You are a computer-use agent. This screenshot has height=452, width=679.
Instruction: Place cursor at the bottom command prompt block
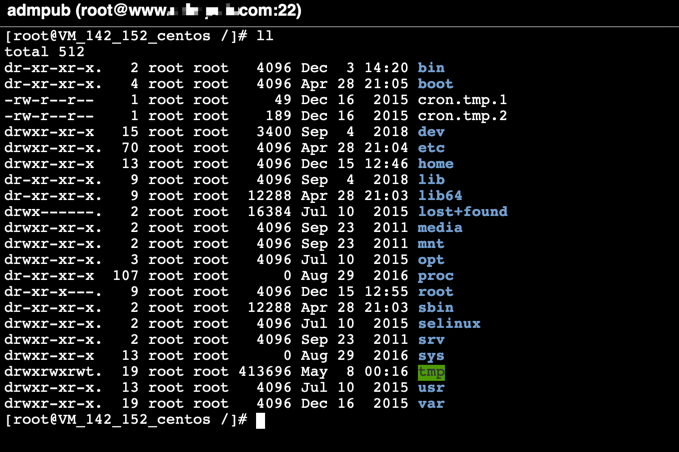point(260,420)
